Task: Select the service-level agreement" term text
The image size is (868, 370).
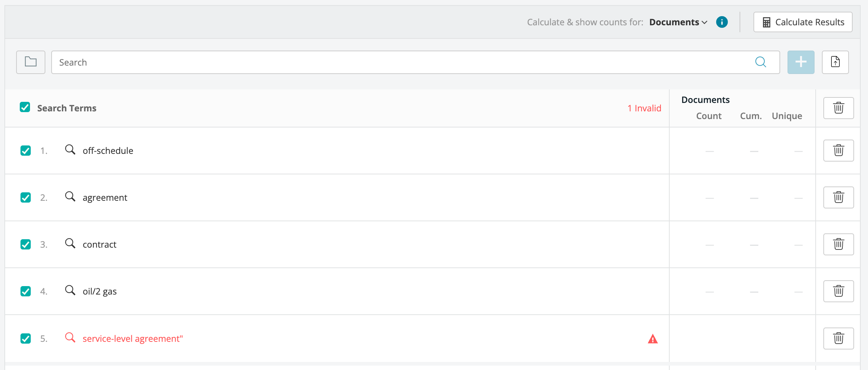Action: click(x=133, y=339)
